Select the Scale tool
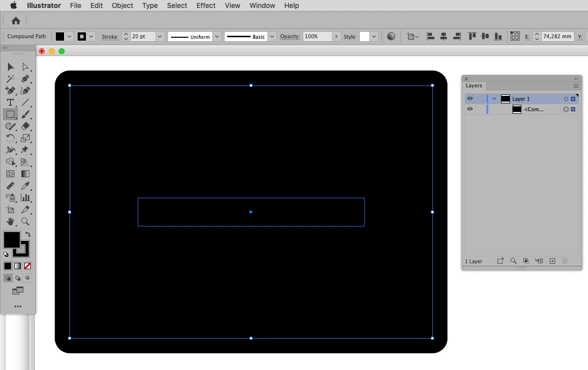The image size is (588, 370). [x=25, y=139]
